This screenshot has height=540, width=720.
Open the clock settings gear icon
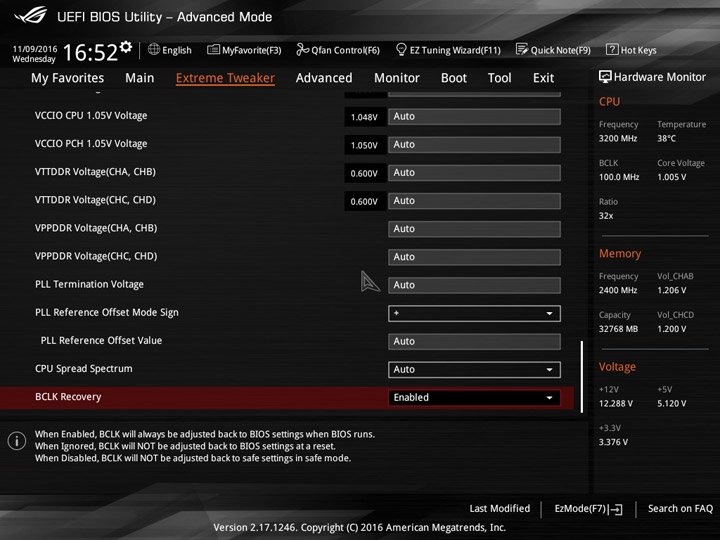point(126,46)
